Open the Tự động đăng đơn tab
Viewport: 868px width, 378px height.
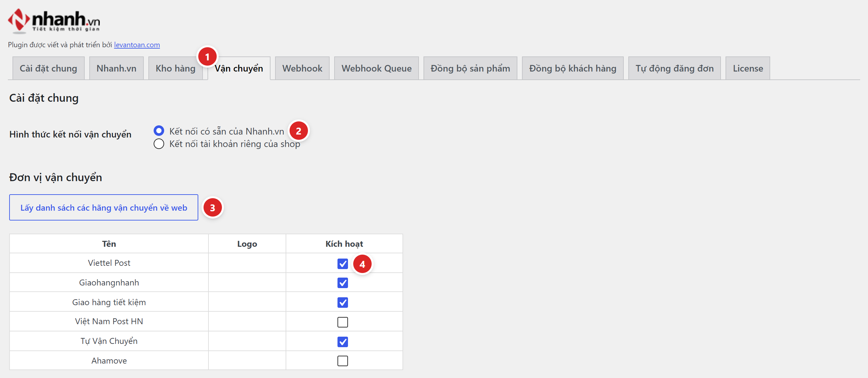pos(674,68)
